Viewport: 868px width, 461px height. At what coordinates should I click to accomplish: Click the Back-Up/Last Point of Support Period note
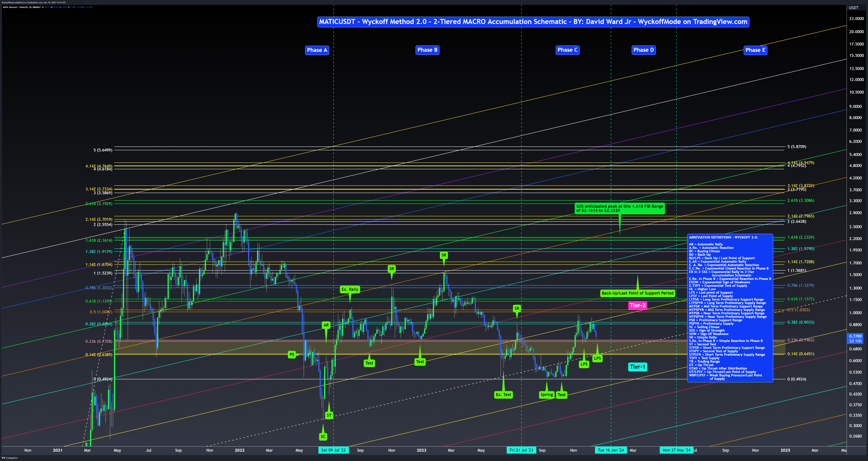point(638,293)
